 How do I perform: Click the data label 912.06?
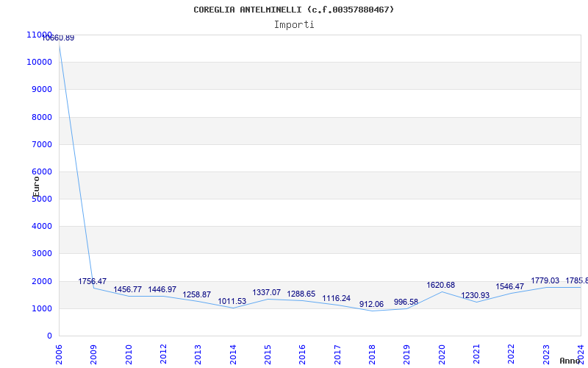[x=371, y=304]
